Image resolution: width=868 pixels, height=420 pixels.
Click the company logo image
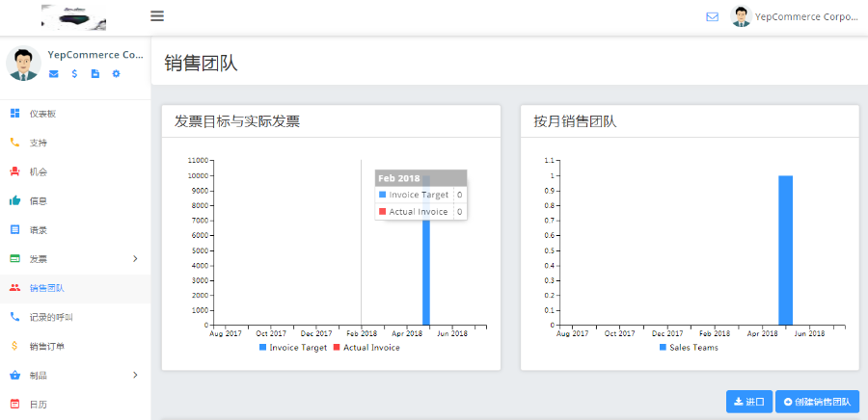tap(73, 17)
